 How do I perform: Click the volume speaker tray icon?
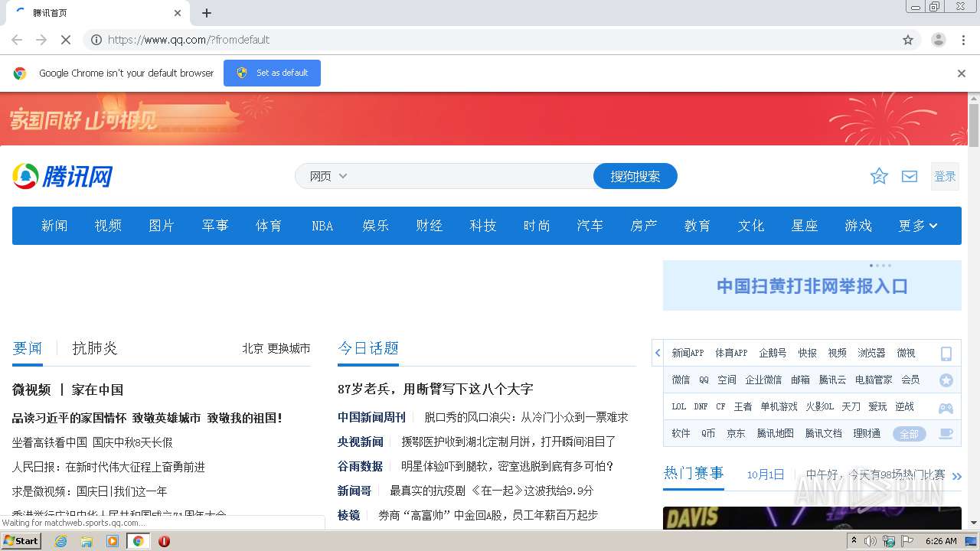coord(871,541)
